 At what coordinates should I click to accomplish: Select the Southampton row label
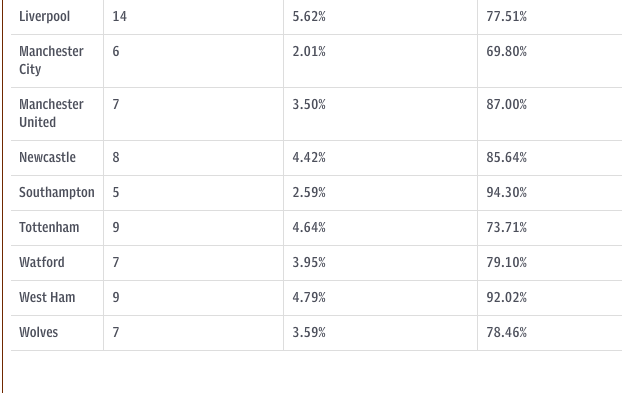coord(57,193)
